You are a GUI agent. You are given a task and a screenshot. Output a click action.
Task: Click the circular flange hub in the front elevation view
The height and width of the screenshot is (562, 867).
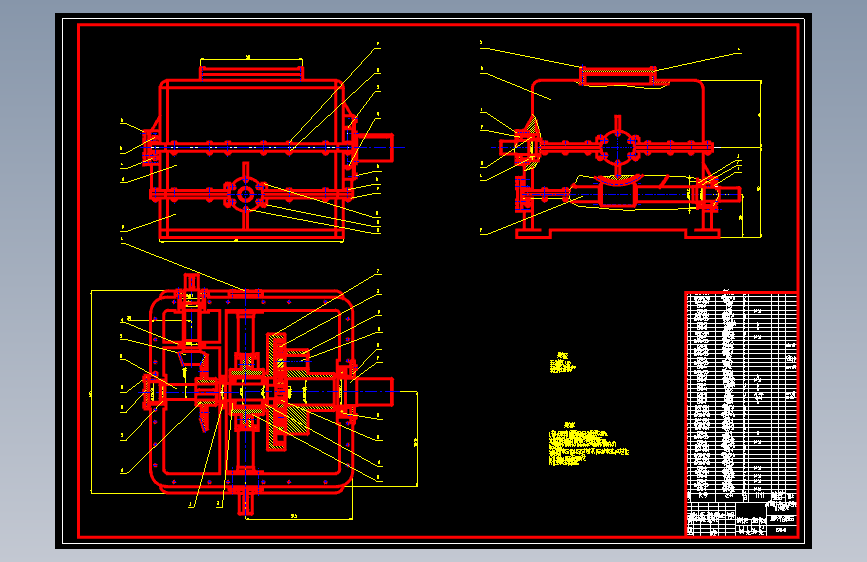[x=245, y=194]
